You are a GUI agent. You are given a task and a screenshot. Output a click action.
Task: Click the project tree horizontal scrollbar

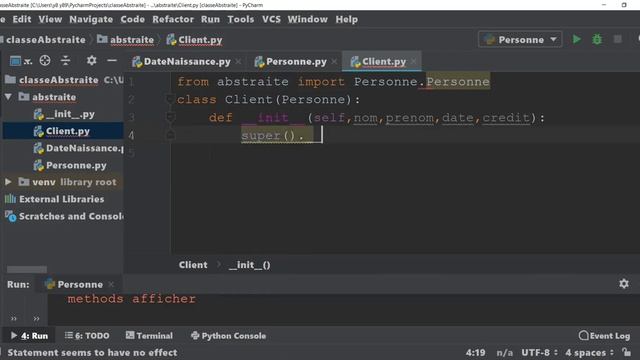pos(27,269)
